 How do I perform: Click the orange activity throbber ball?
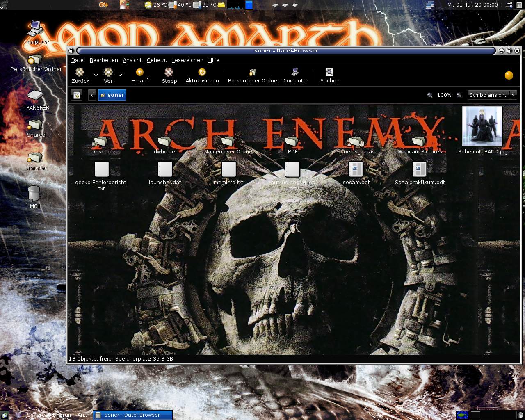509,75
